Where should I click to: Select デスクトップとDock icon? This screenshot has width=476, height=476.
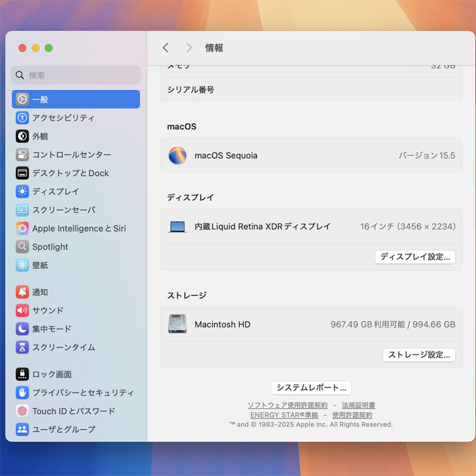coord(22,173)
